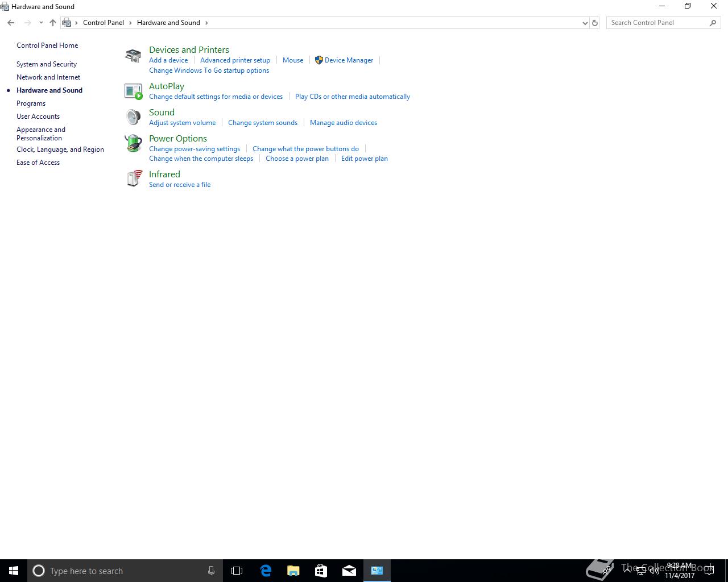Viewport: 728px width, 582px height.
Task: Refresh the Control Panel view
Action: (595, 23)
